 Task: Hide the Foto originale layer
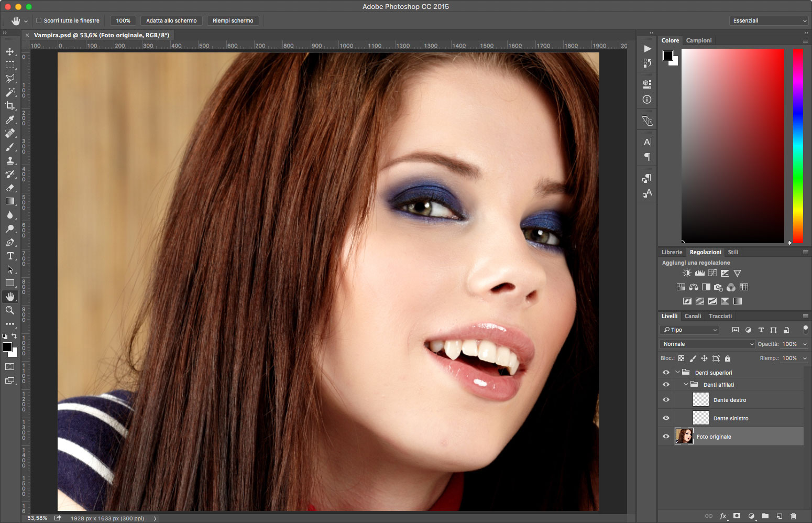coord(666,437)
